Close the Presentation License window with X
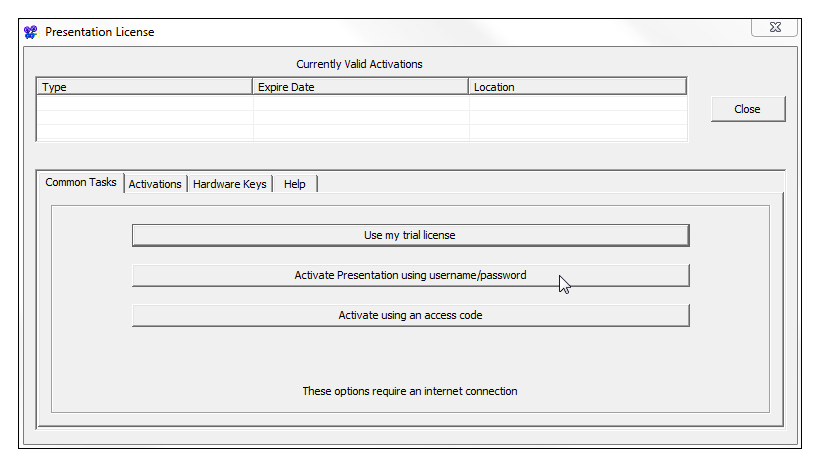820x467 pixels. [775, 28]
